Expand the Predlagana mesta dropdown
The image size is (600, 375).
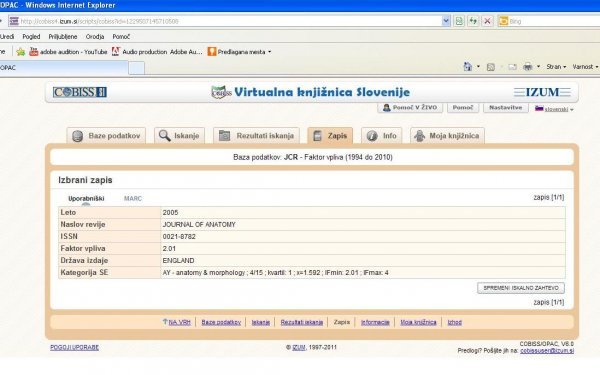269,52
